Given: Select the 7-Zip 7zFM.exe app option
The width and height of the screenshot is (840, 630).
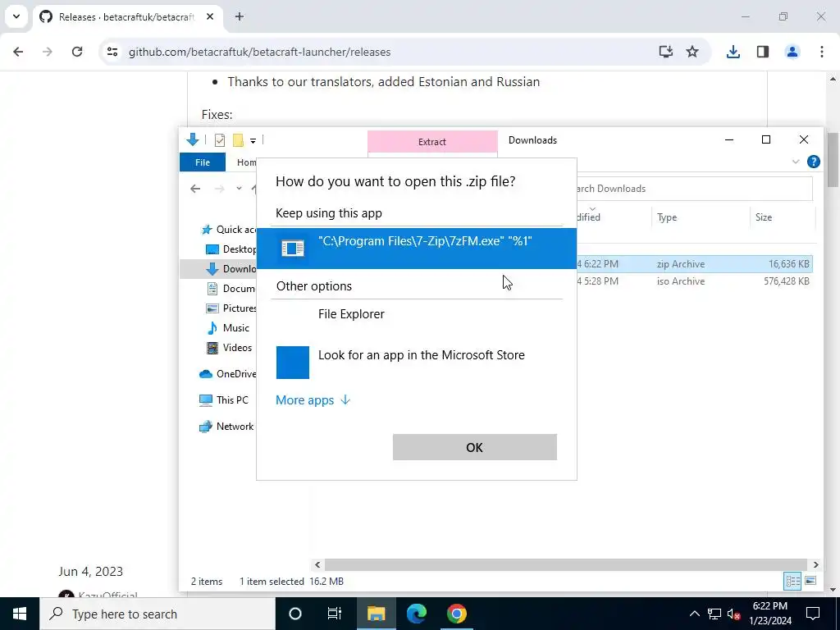Looking at the screenshot, I should (x=416, y=248).
